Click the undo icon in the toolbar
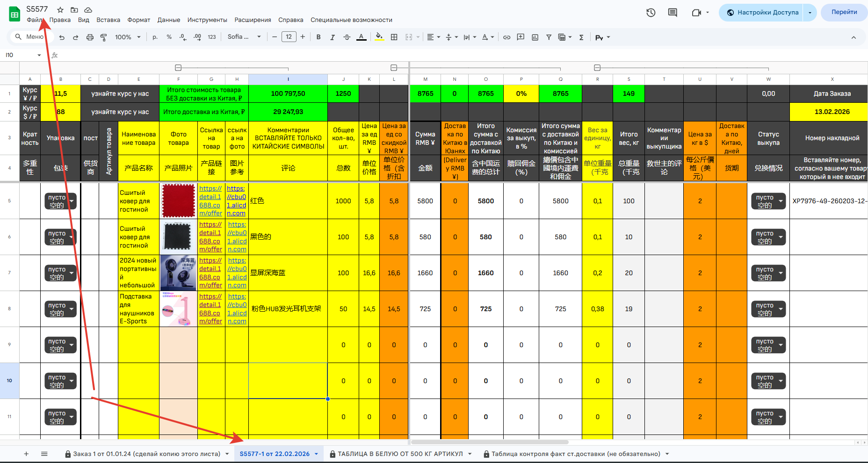This screenshot has height=463, width=868. [62, 37]
